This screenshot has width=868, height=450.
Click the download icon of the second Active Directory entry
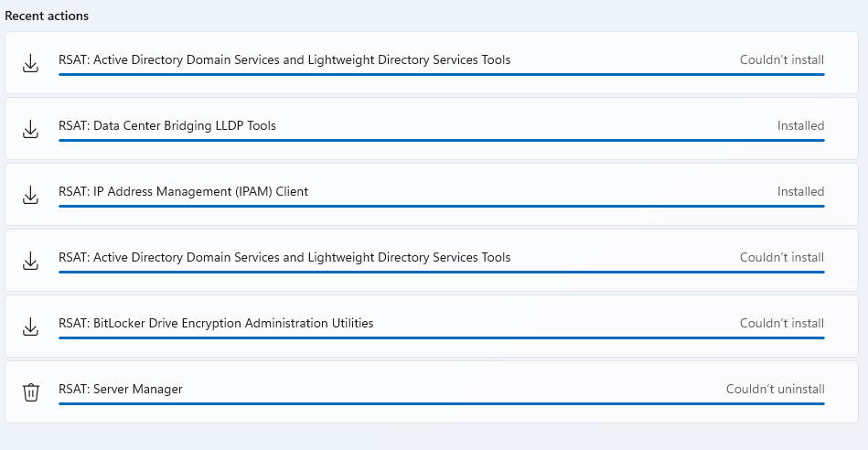tap(30, 261)
